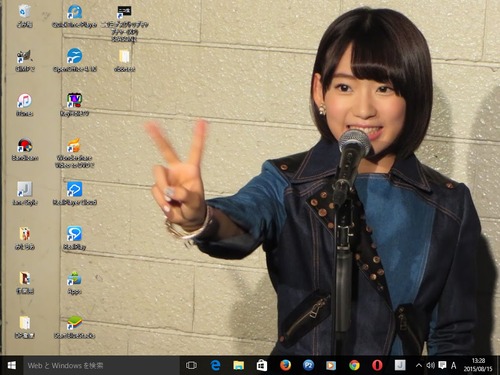Select the iTunes desktop shortcut
This screenshot has width=500, height=375.
[25, 104]
